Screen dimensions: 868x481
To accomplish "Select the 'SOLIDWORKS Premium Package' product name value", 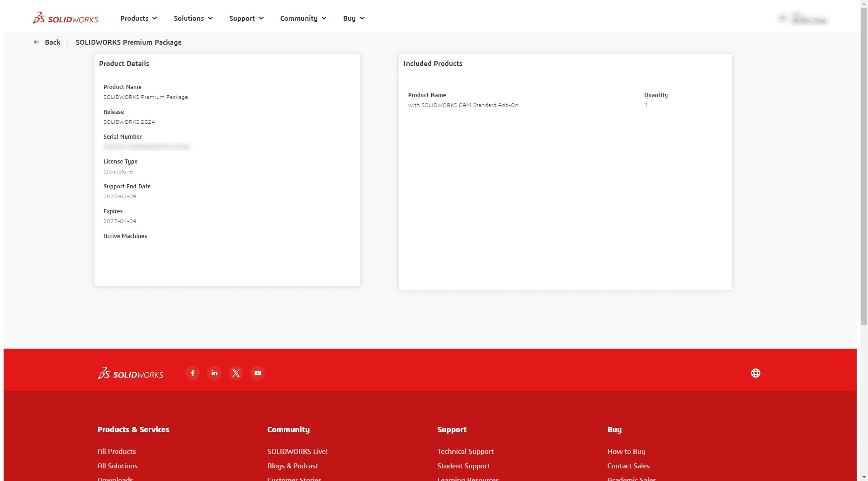I will tap(146, 97).
